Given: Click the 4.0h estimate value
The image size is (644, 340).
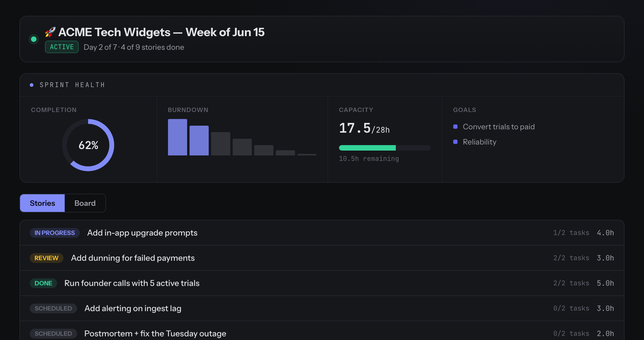Looking at the screenshot, I should [605, 233].
